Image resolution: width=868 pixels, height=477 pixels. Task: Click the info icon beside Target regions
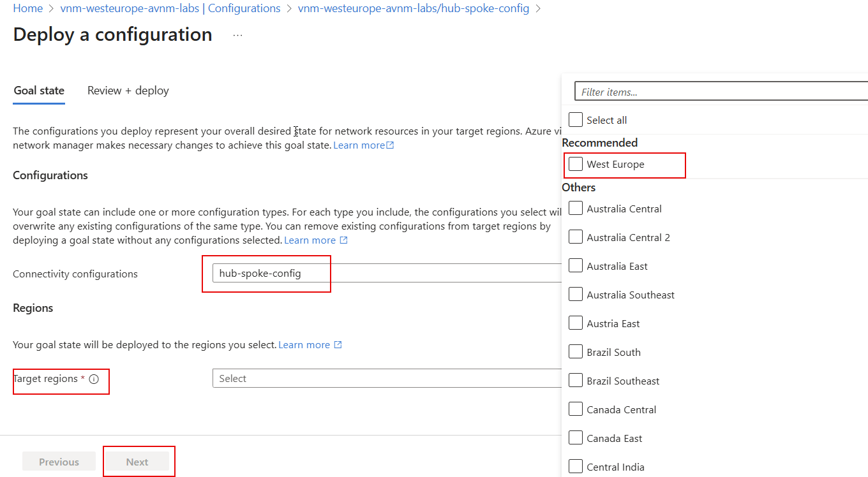pyautogui.click(x=94, y=378)
